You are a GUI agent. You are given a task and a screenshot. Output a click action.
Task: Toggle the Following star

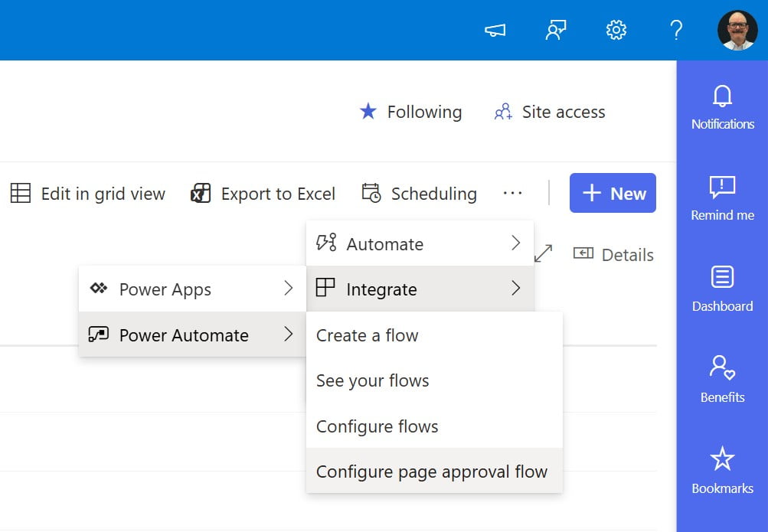(x=410, y=113)
